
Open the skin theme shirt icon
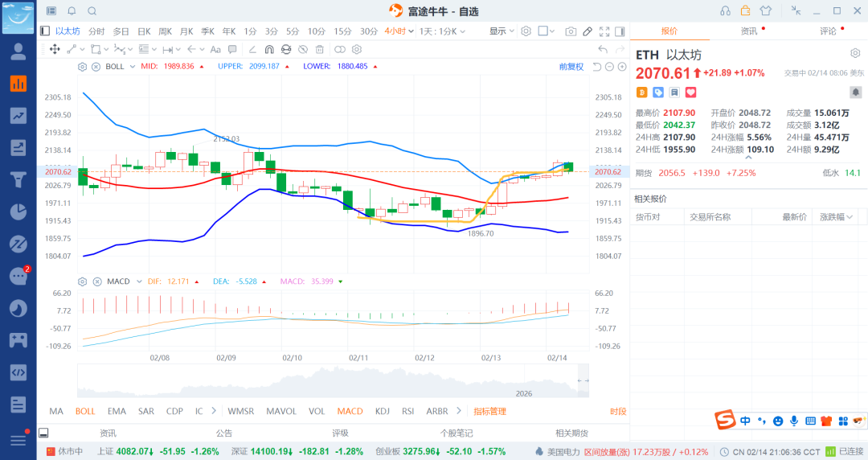[x=764, y=11]
